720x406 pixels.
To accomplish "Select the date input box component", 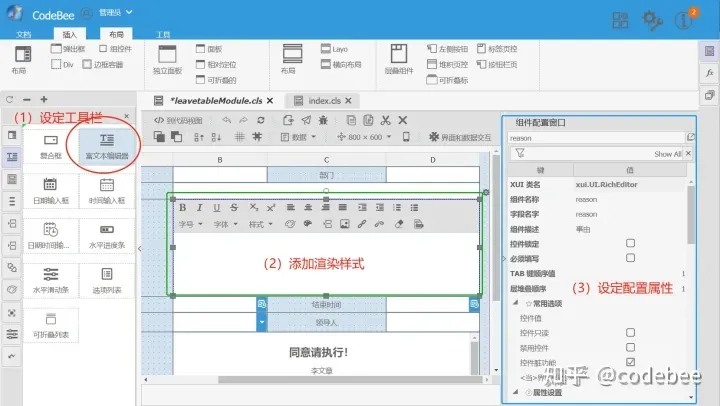I will pos(51,191).
